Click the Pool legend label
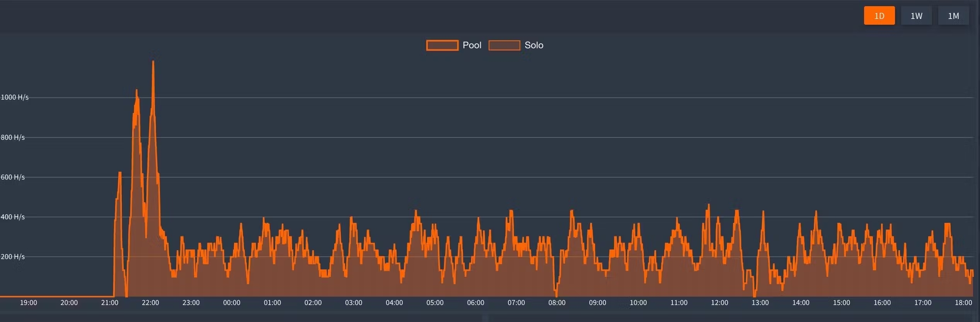The image size is (980, 322). point(472,45)
